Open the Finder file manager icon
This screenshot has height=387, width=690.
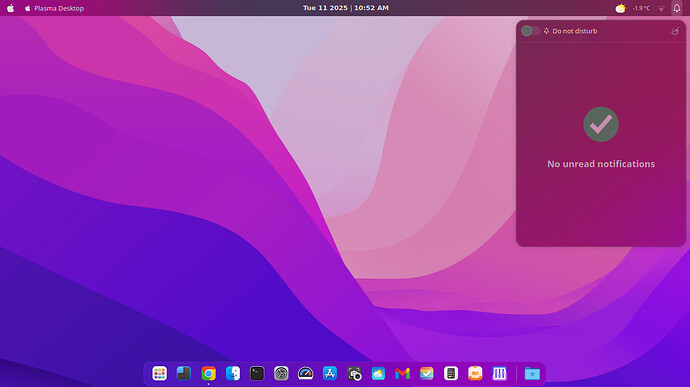(233, 373)
